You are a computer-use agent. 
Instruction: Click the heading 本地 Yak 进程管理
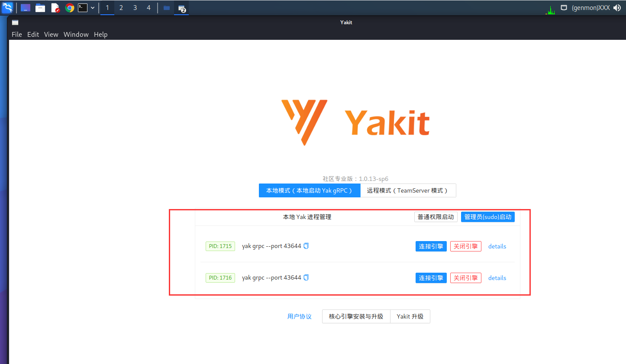tap(307, 217)
